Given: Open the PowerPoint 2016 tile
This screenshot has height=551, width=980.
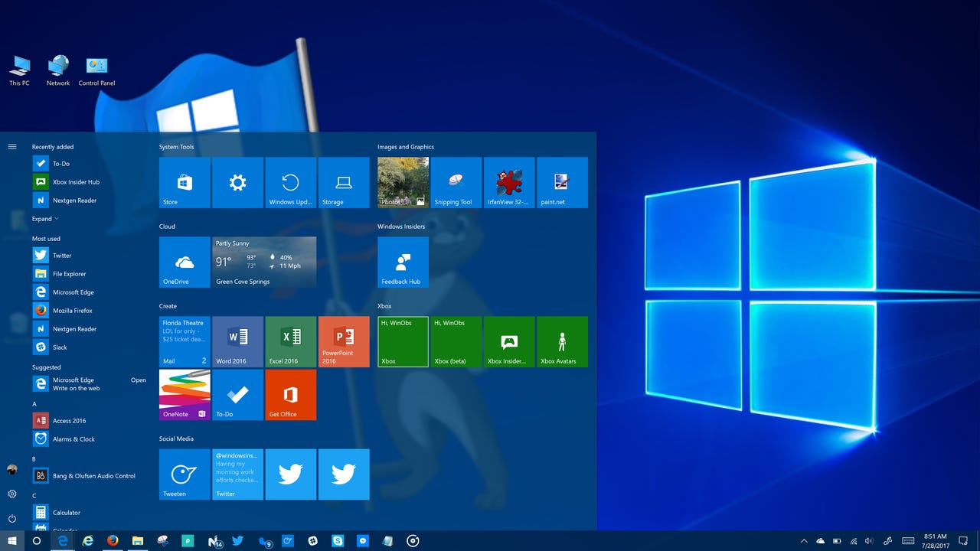Looking at the screenshot, I should click(x=344, y=341).
